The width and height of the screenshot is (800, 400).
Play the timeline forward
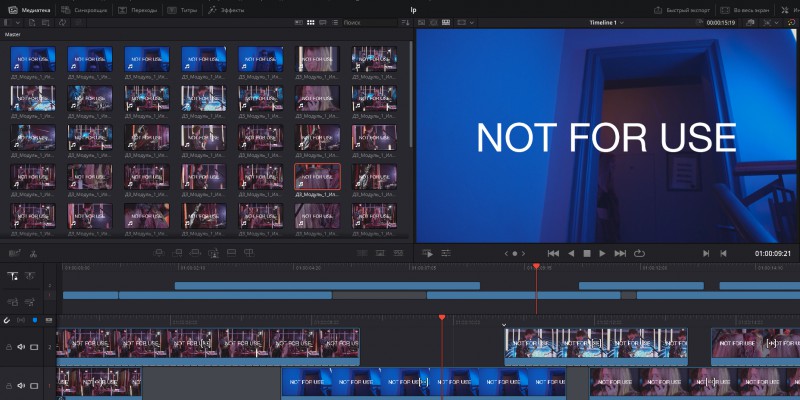point(603,253)
